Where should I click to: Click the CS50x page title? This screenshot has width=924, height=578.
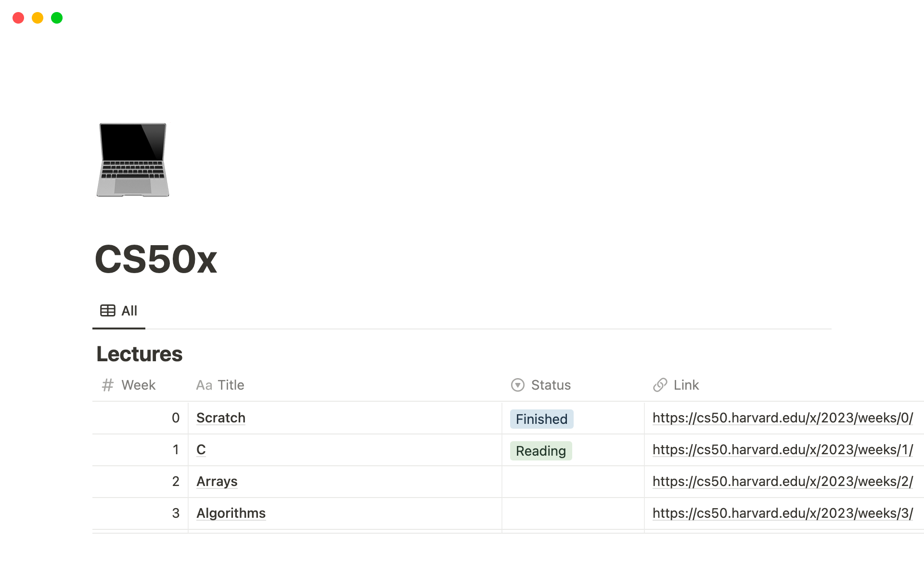click(156, 259)
